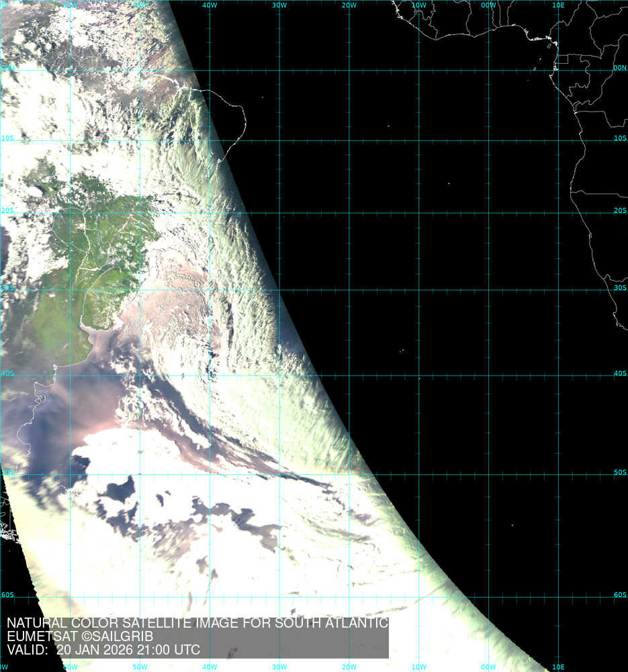Click the 'NATURAL COLOR SATELLITE IMAGE' title text
Screen dimensions: 628x672
[197, 624]
